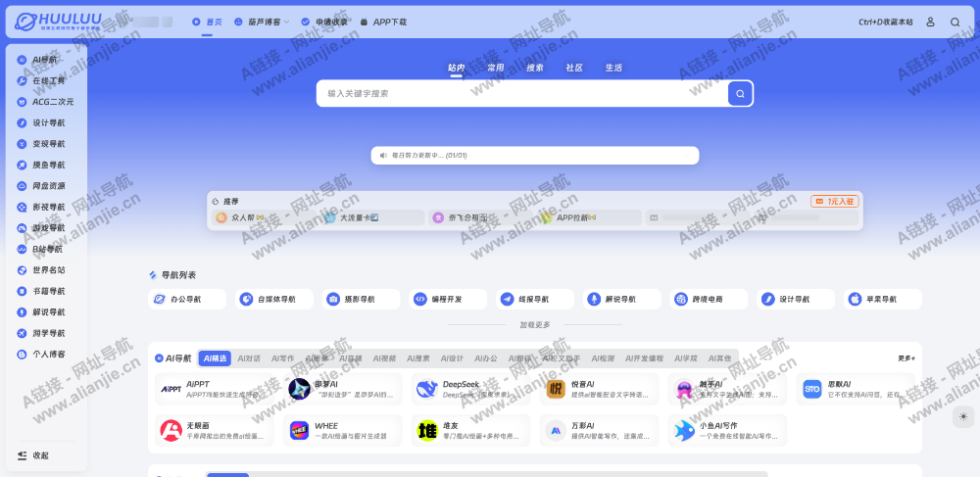The image size is (980, 477).
Task: Open the AiPPT site card
Action: (x=215, y=389)
